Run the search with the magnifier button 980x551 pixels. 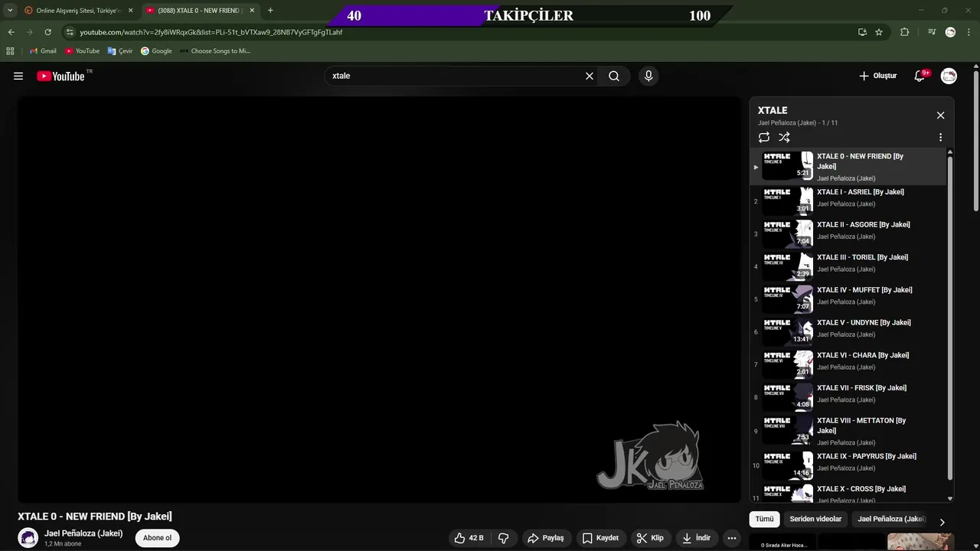click(x=614, y=76)
